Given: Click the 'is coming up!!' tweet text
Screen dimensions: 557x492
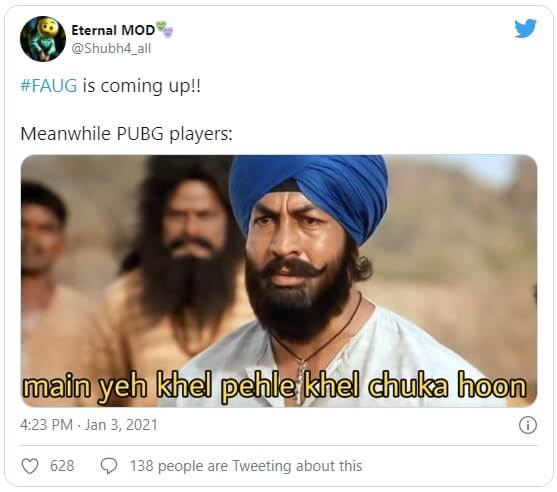Looking at the screenshot, I should 142,86.
